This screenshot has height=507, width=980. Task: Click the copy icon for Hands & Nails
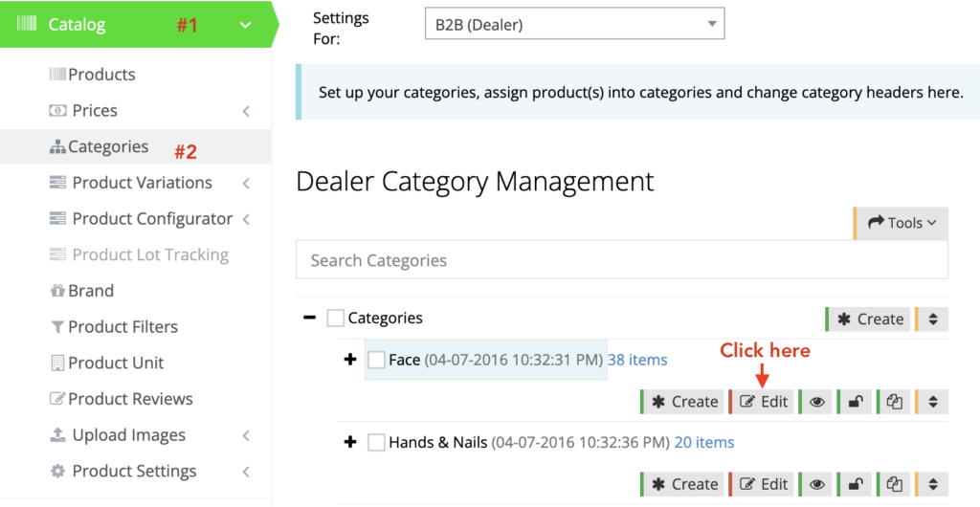pyautogui.click(x=894, y=484)
